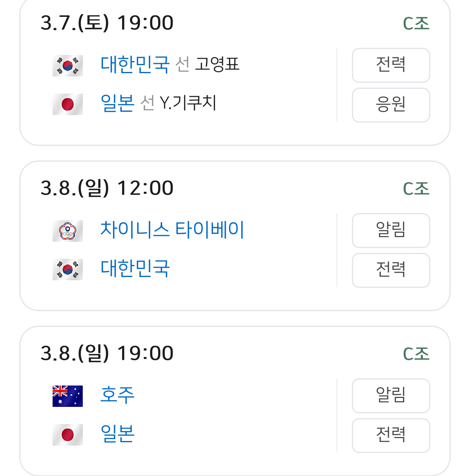Open the 호주 team link
This screenshot has width=470, height=476.
(x=117, y=395)
